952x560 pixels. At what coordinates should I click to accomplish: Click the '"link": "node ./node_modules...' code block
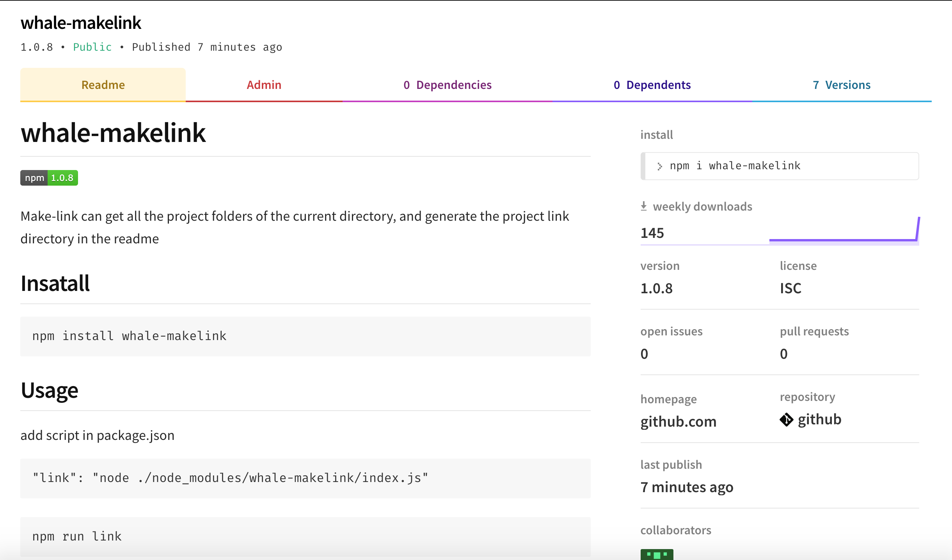click(x=305, y=478)
